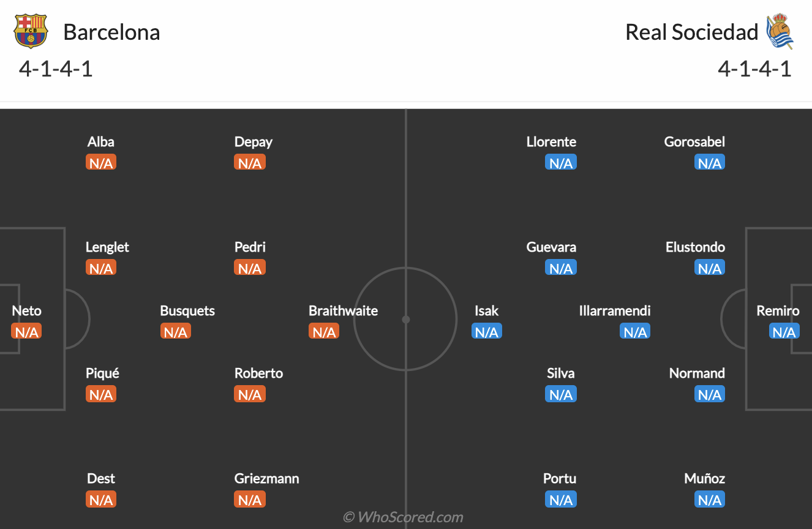This screenshot has width=812, height=529.
Task: Click the Piqué player name
Action: [x=102, y=373]
